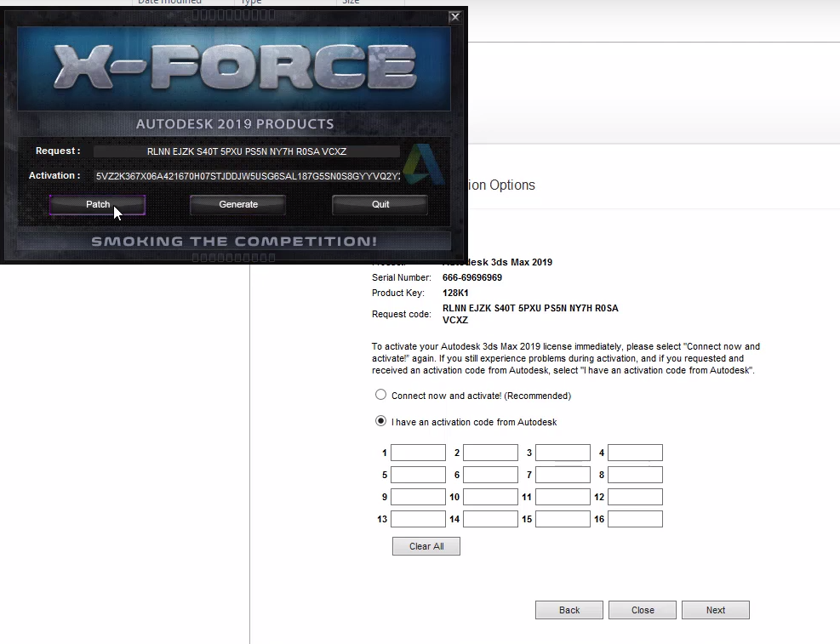Screen dimensions: 840x644
Task: Click activation code box number 4
Action: [635, 453]
